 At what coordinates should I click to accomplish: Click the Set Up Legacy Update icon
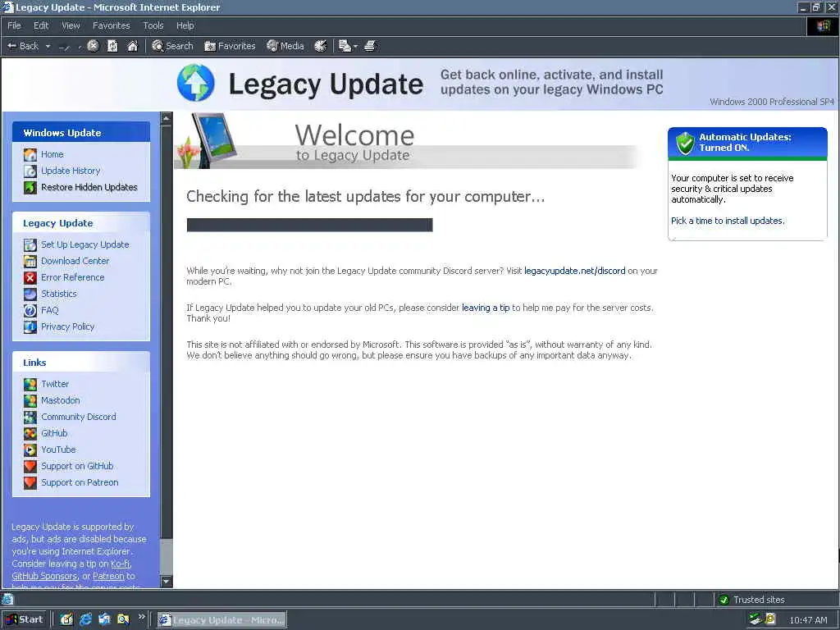click(30, 244)
